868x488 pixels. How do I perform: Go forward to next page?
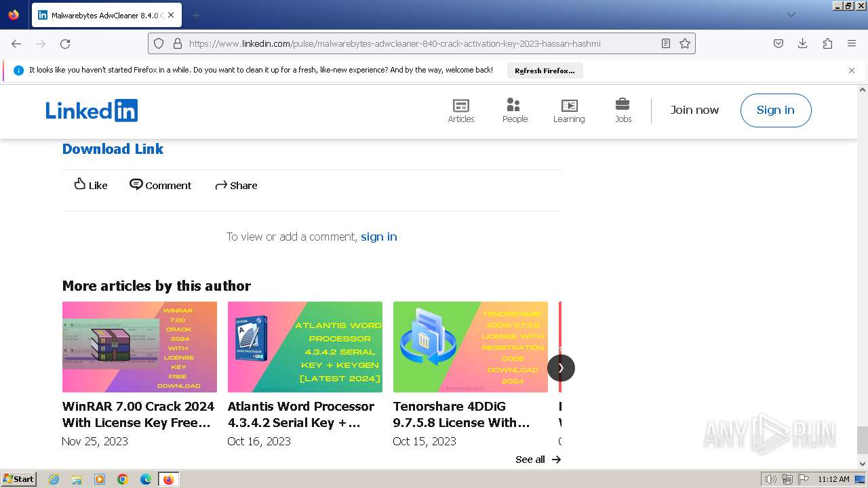(41, 43)
